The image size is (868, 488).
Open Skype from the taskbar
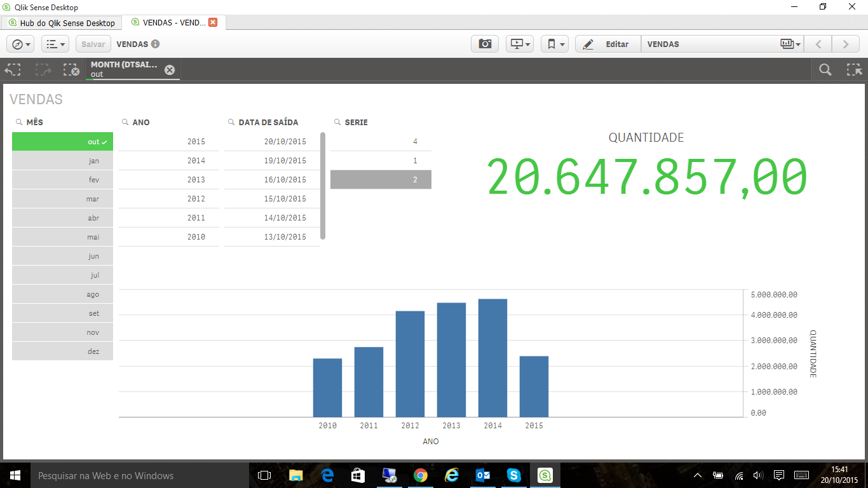pos(513,475)
